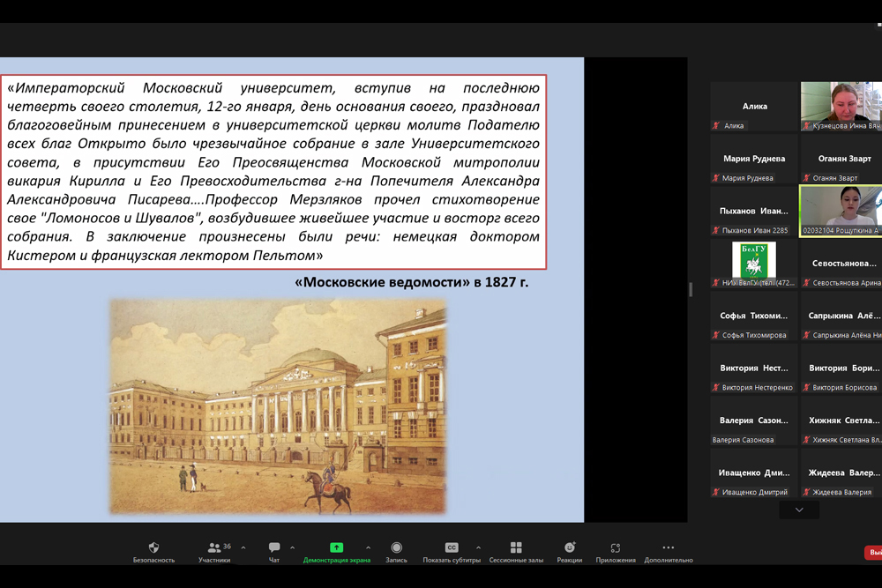Click the НИУ БелГУ logo participant tile

754,263
